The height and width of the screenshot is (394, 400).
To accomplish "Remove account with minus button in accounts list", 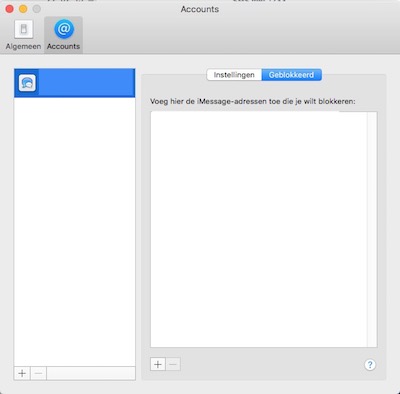I will [38, 373].
